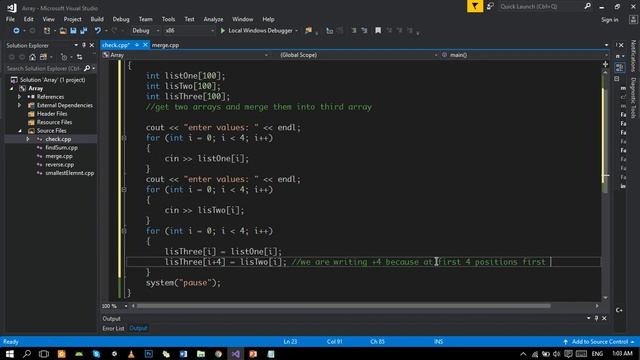Screen dimensions: 640x360
Task: Click the Navigate Backward toolbar arrow
Action: [16, 31]
